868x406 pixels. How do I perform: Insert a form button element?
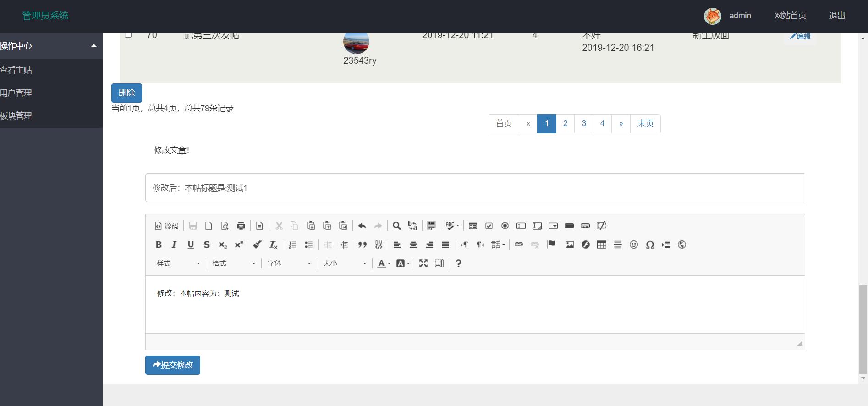pyautogui.click(x=569, y=226)
